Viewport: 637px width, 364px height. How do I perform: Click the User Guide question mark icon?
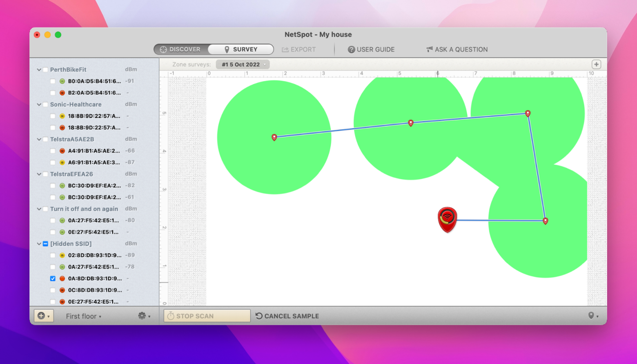[351, 49]
